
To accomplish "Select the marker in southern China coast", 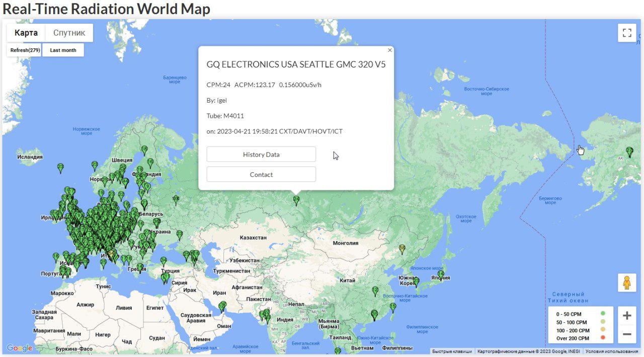I will (x=374, y=315).
